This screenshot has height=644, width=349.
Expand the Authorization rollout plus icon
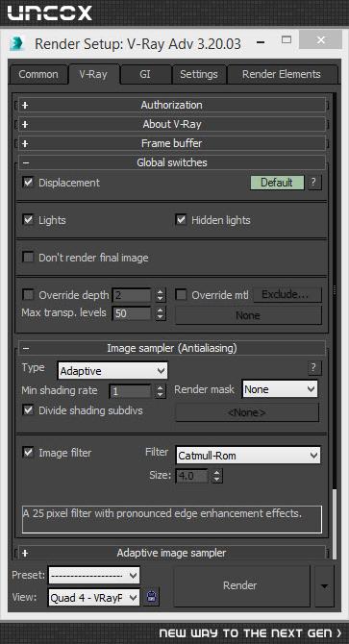click(25, 105)
